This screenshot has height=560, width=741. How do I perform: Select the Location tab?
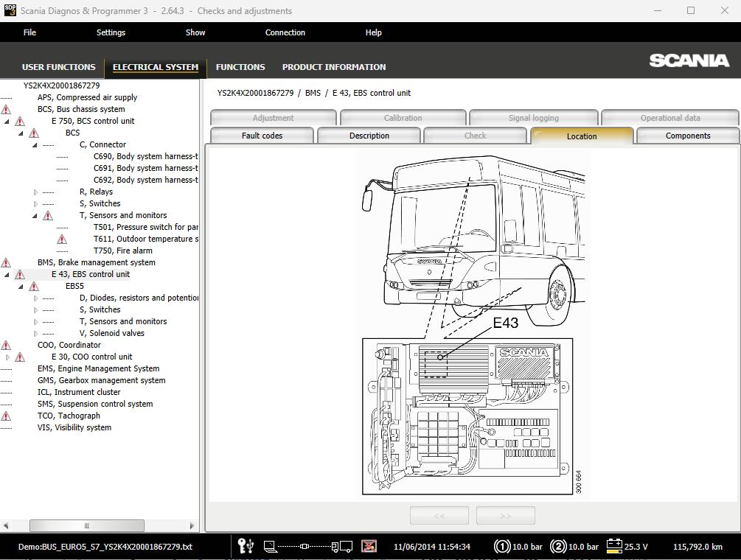click(x=582, y=136)
